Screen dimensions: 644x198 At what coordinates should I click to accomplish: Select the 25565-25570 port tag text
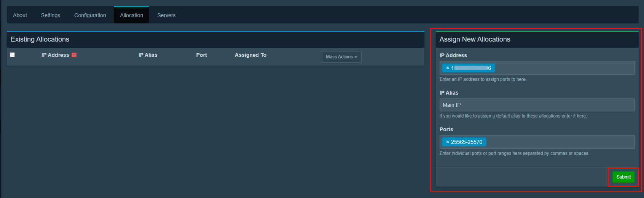(467, 142)
